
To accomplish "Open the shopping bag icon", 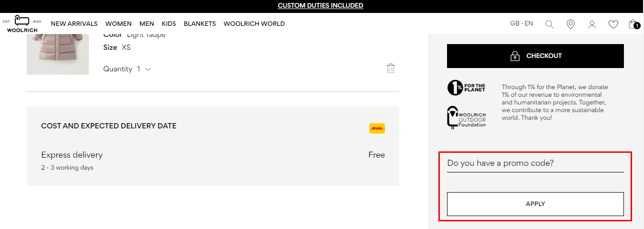I will tap(634, 24).
